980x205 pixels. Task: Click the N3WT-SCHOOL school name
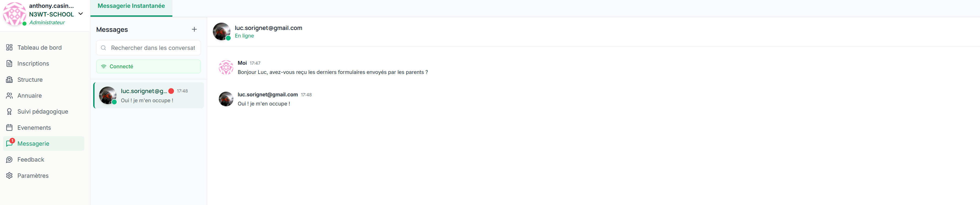point(51,14)
